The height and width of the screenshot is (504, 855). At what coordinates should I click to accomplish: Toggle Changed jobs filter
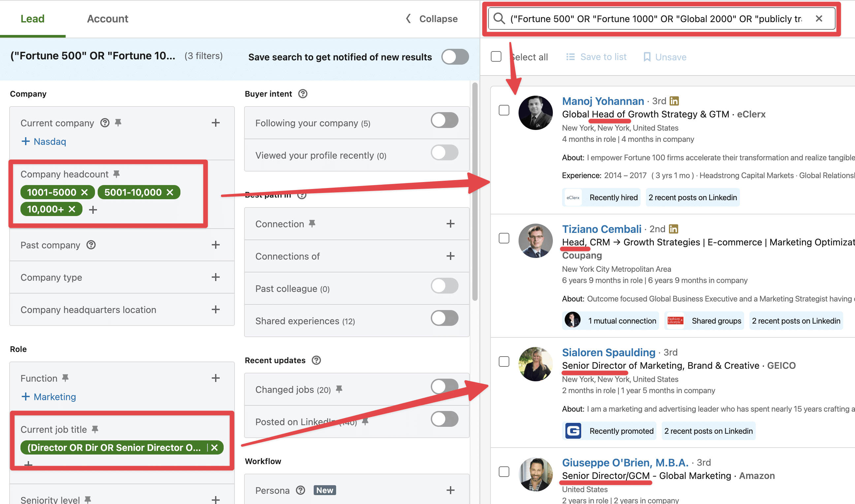(444, 387)
